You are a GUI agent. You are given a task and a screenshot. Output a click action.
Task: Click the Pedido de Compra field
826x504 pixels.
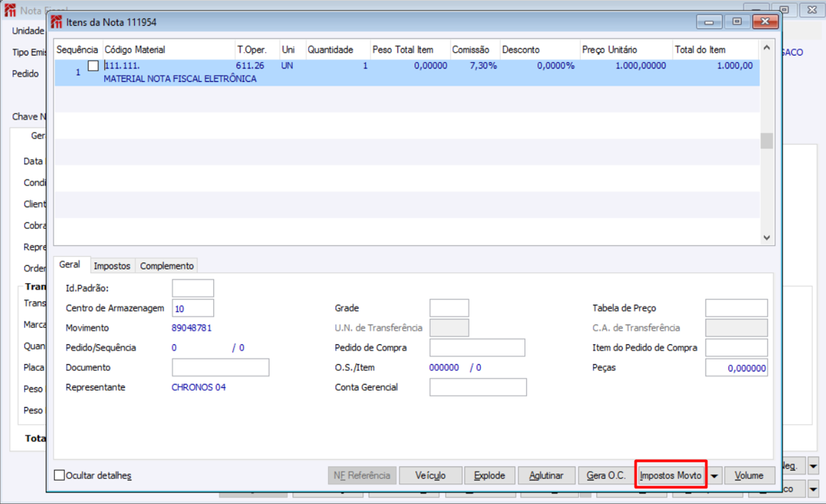click(x=477, y=348)
